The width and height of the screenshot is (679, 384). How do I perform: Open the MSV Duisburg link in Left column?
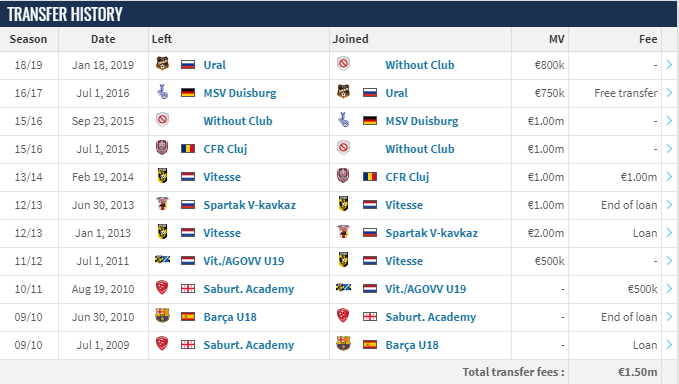click(x=240, y=93)
